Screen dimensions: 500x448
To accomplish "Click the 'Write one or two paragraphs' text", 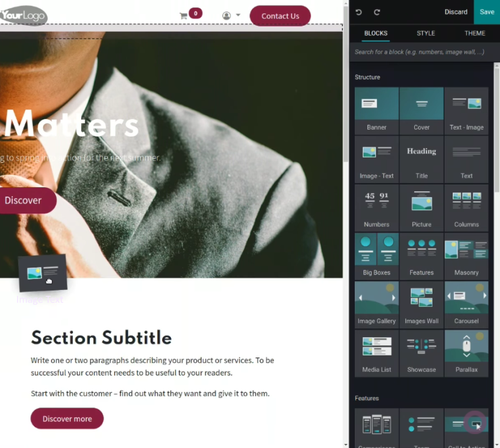I will (x=153, y=366).
